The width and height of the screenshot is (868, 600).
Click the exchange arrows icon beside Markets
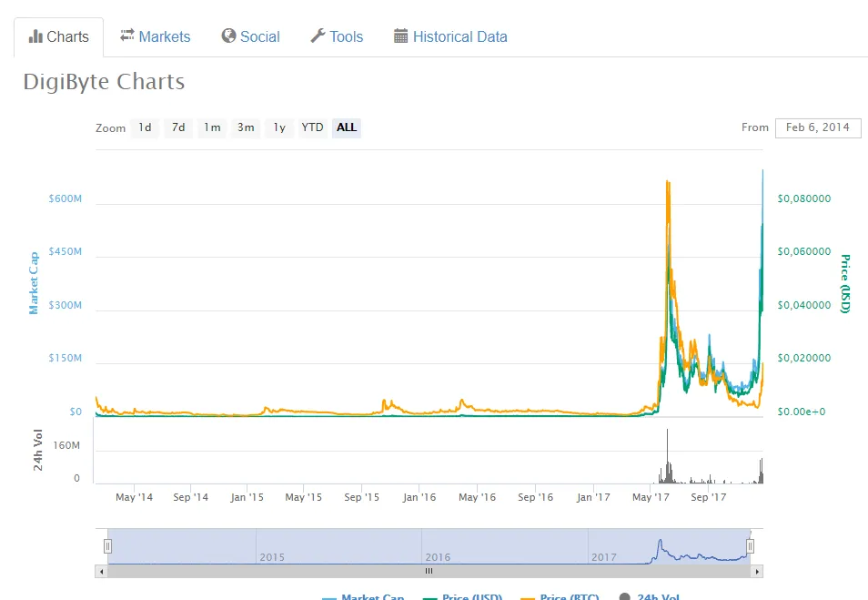pyautogui.click(x=127, y=36)
